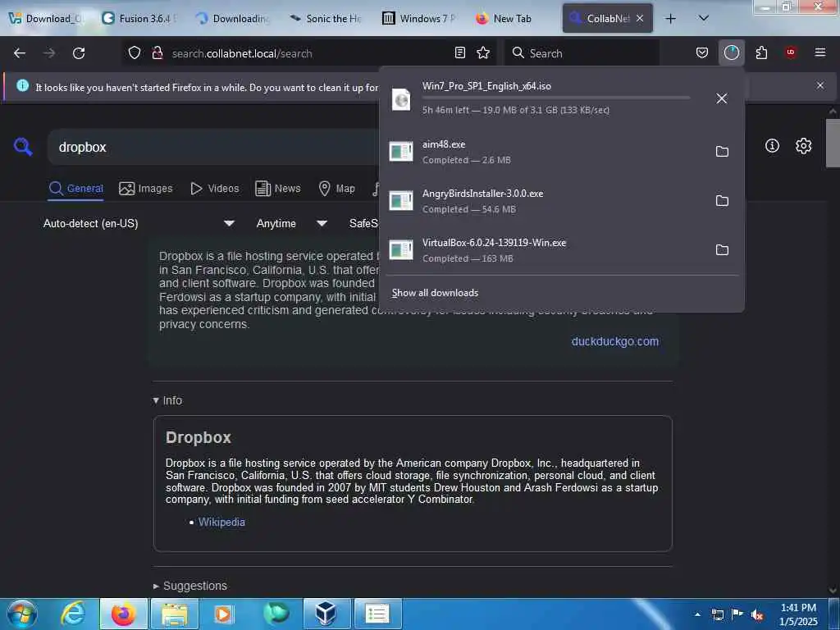Launch Internet Explorer from taskbar

tap(73, 614)
